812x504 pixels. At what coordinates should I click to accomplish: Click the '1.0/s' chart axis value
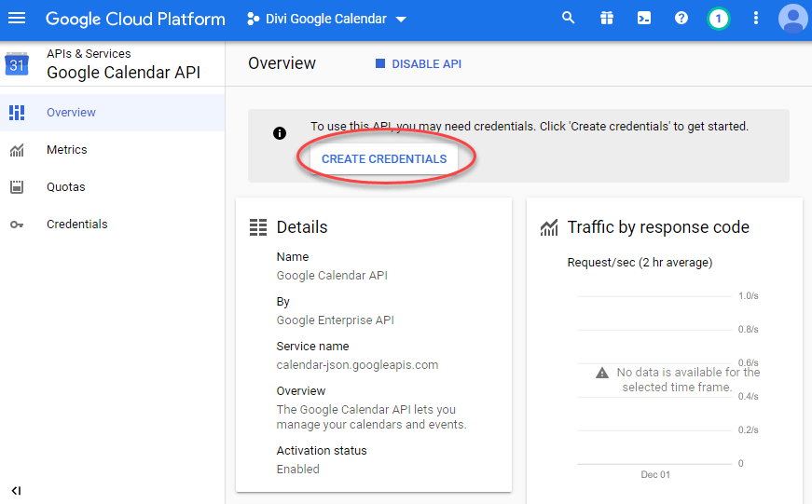click(x=749, y=296)
